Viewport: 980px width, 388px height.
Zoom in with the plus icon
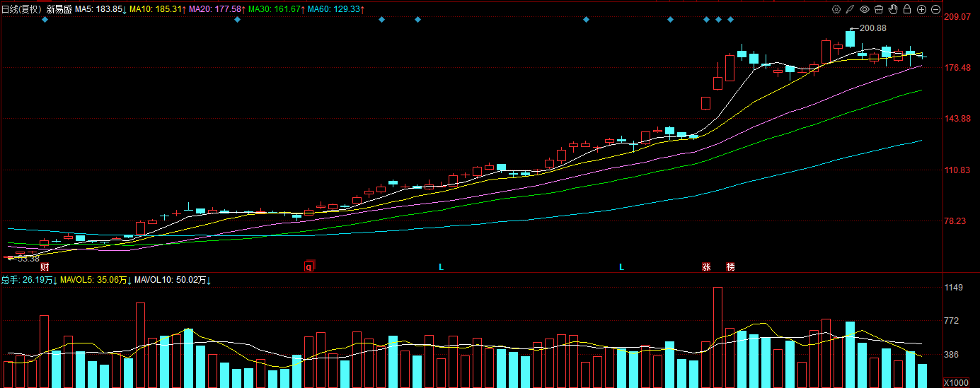pyautogui.click(x=921, y=9)
